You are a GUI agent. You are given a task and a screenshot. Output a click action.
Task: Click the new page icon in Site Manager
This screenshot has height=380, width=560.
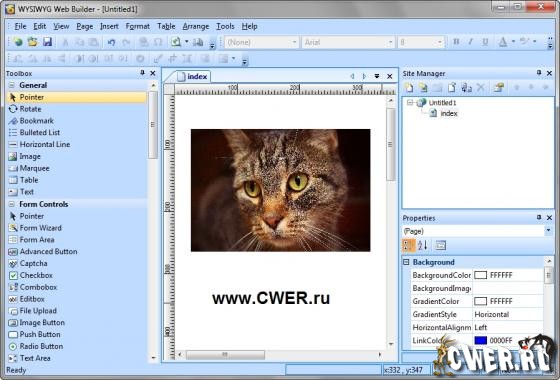click(409, 87)
